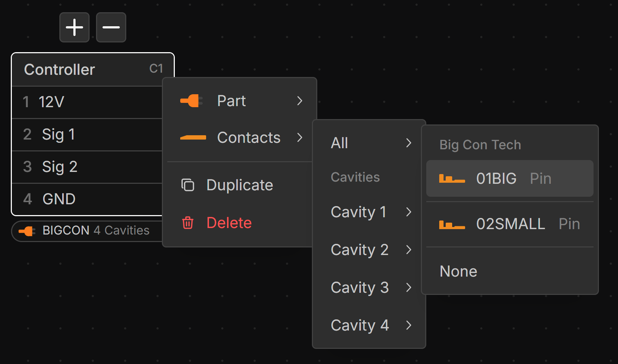Click the red trash Delete icon
Viewport: 618px width, 364px height.
(188, 223)
